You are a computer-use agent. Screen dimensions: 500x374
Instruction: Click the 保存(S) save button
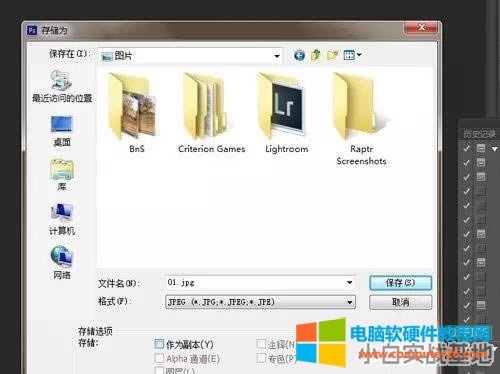point(400,283)
